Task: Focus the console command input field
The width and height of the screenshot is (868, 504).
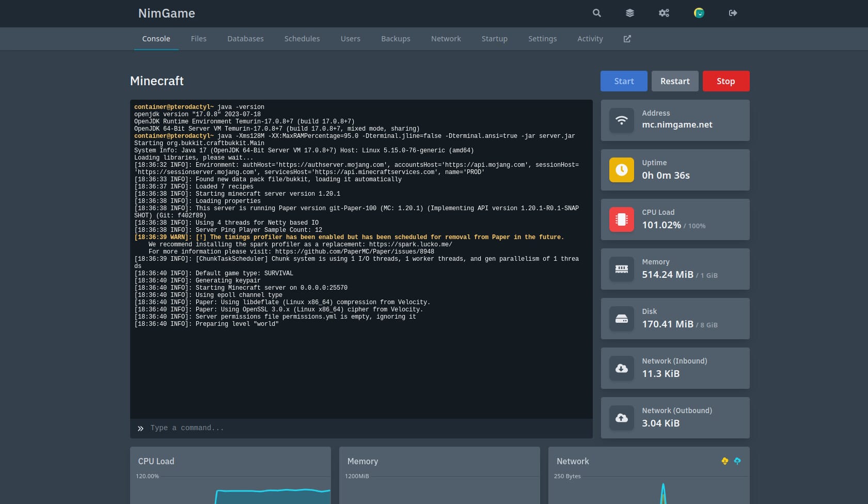Action: 361,428
